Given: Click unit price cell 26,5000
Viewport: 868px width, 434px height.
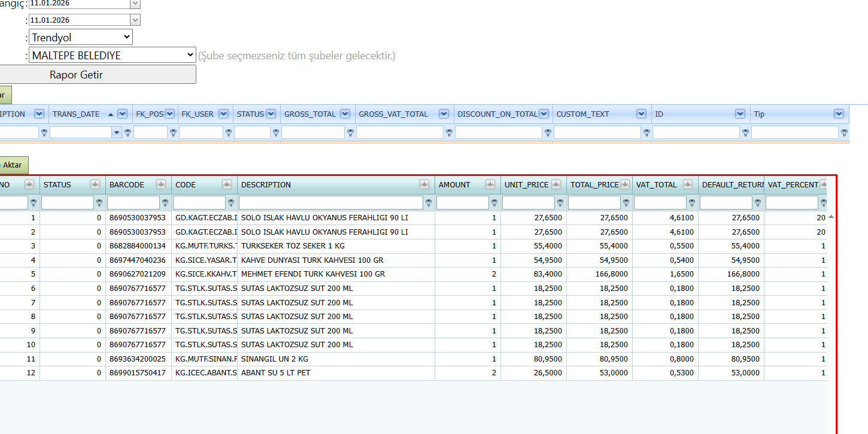Looking at the screenshot, I should click(x=533, y=373).
